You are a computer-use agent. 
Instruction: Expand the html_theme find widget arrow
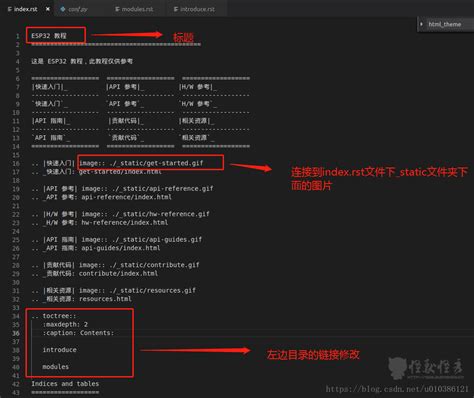pos(421,24)
